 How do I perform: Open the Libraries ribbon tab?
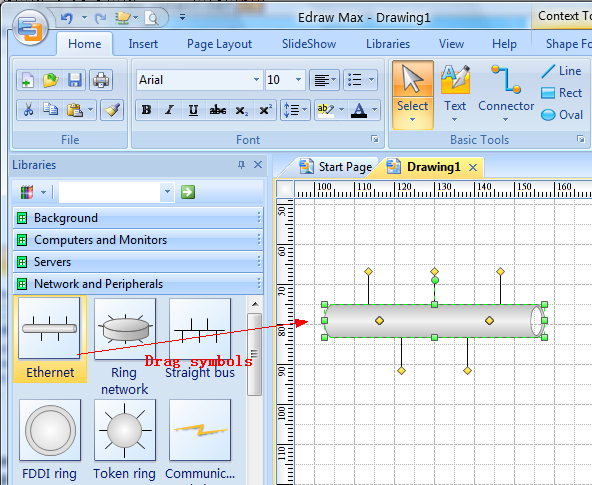coord(388,44)
